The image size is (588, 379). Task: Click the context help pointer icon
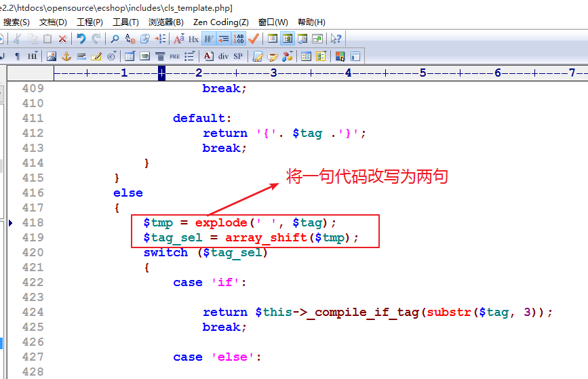tap(336, 39)
